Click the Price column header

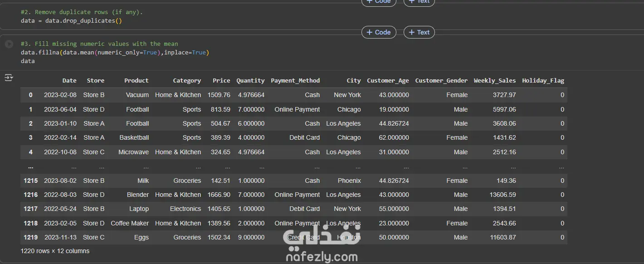coord(221,81)
